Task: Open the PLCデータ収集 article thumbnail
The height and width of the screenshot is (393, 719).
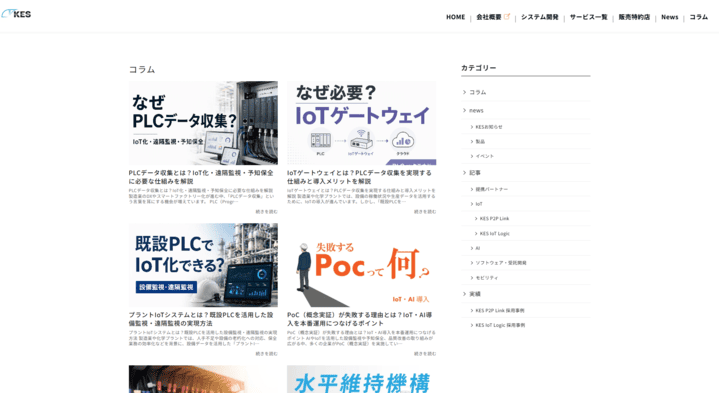Action: (203, 123)
